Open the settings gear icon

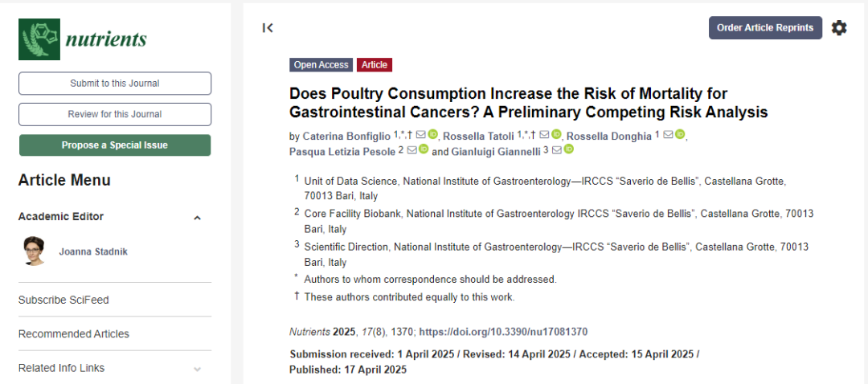point(839,27)
